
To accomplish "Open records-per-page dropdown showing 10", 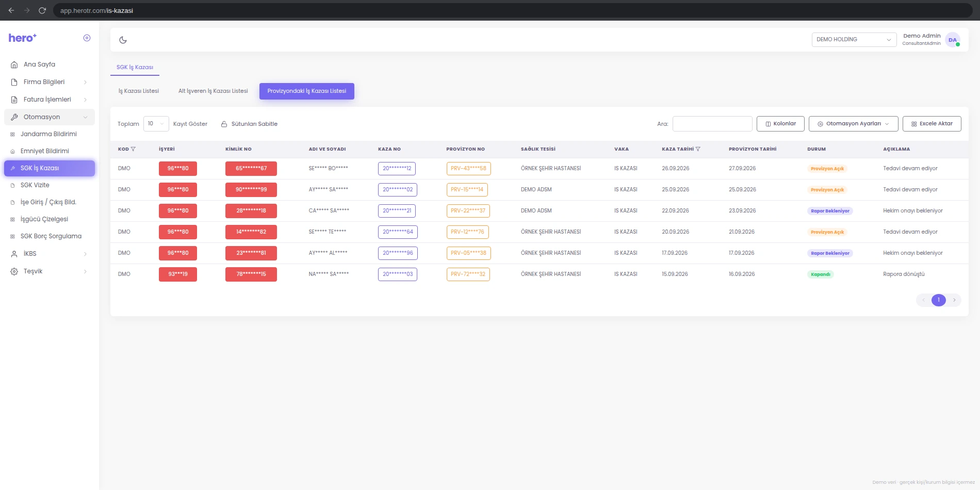I will [x=156, y=124].
